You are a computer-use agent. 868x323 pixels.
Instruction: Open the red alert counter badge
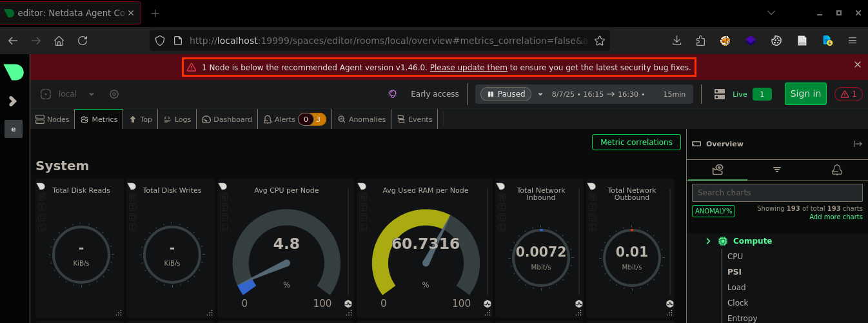tap(849, 94)
